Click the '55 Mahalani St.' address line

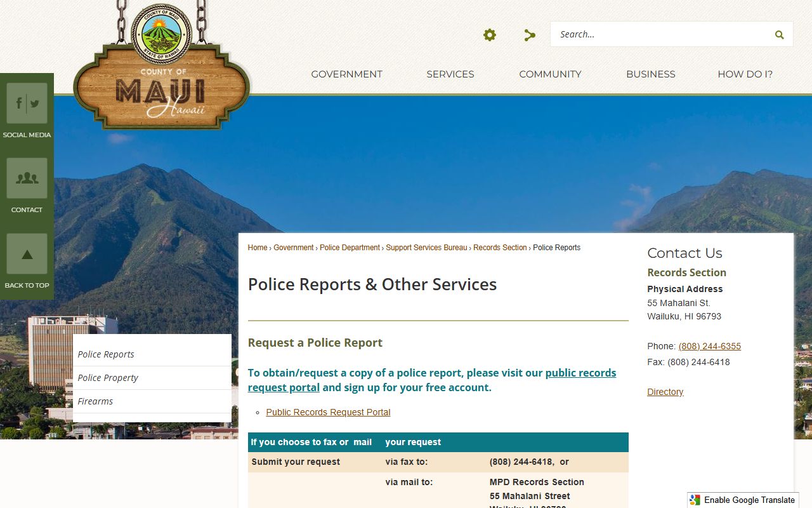tap(679, 303)
